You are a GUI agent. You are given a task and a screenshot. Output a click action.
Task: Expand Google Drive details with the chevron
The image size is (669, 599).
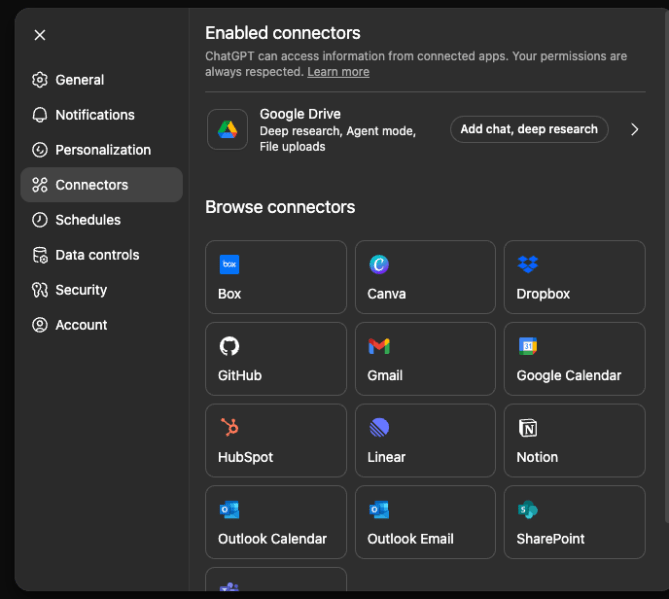[x=634, y=129]
